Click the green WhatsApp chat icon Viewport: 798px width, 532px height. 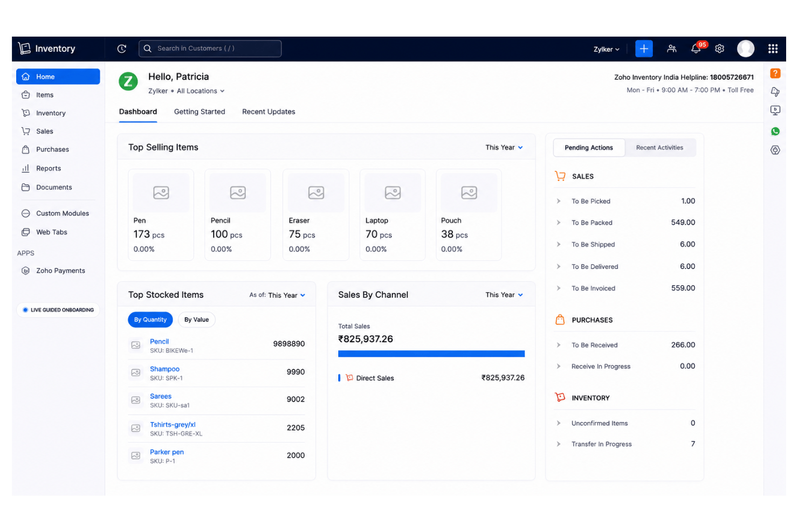click(775, 131)
